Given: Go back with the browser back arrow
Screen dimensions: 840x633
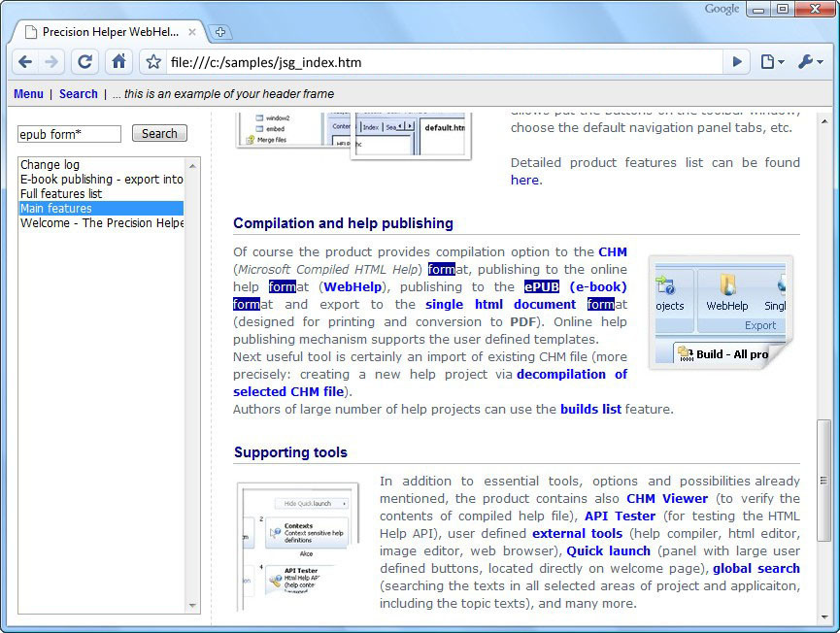Looking at the screenshot, I should (x=25, y=62).
